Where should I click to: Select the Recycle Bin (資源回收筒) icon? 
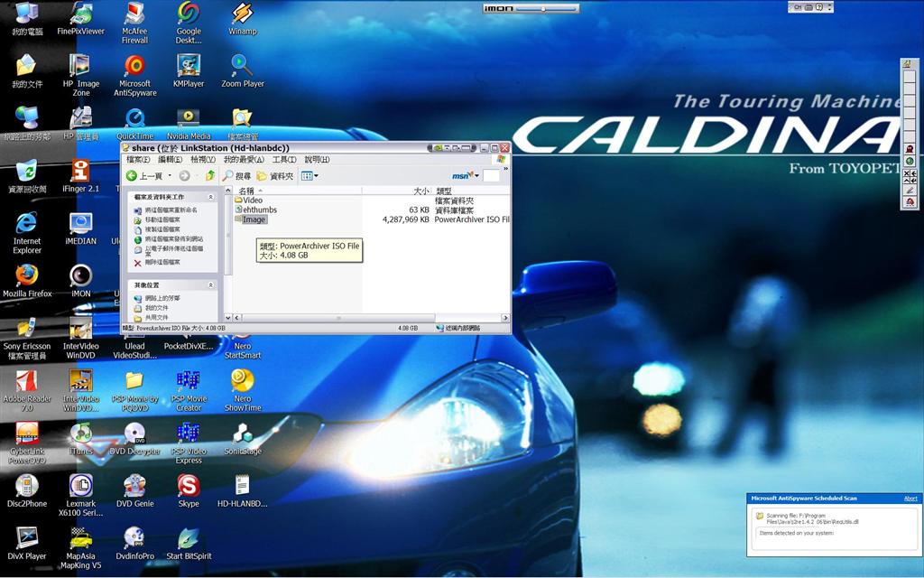click(27, 176)
